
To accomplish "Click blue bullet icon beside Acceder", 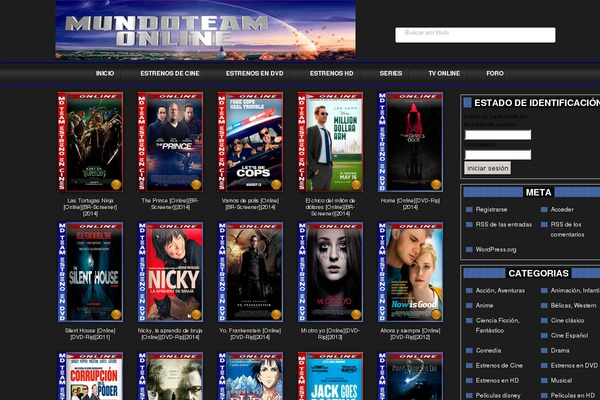I will pyautogui.click(x=544, y=209).
